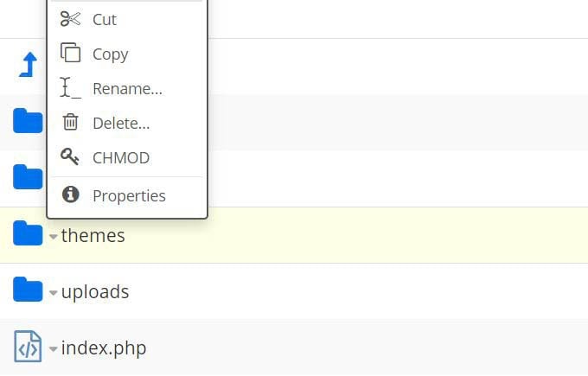Image resolution: width=588 pixels, height=376 pixels.
Task: Open the index.php file name
Action: 103,347
